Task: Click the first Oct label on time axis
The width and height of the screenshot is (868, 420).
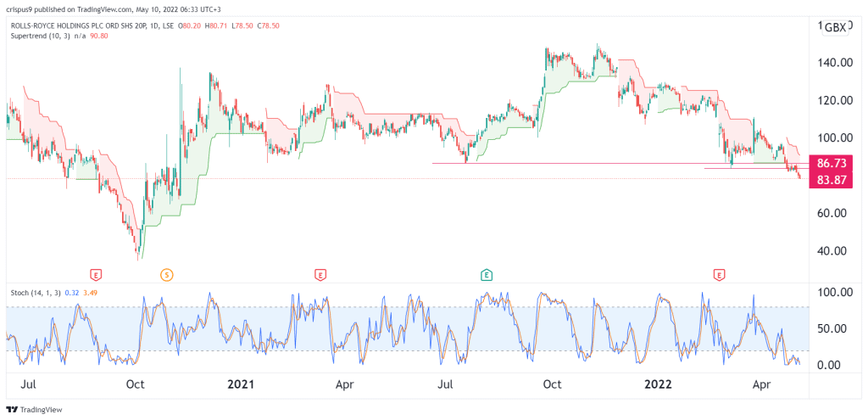Action: pos(134,384)
